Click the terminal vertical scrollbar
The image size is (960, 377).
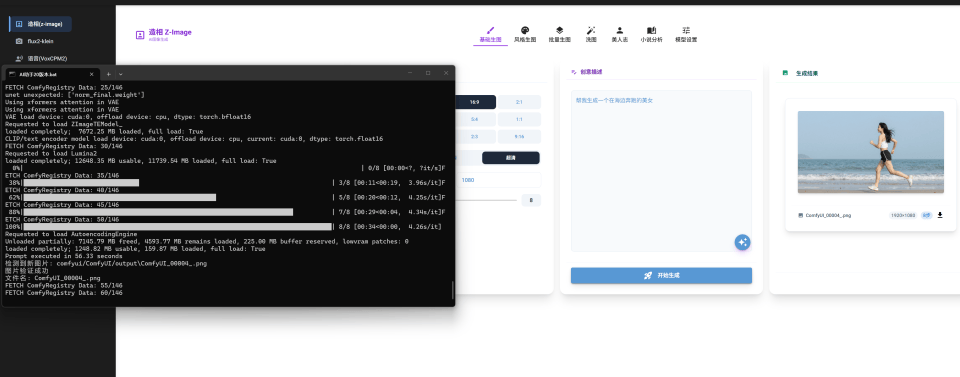(452, 289)
